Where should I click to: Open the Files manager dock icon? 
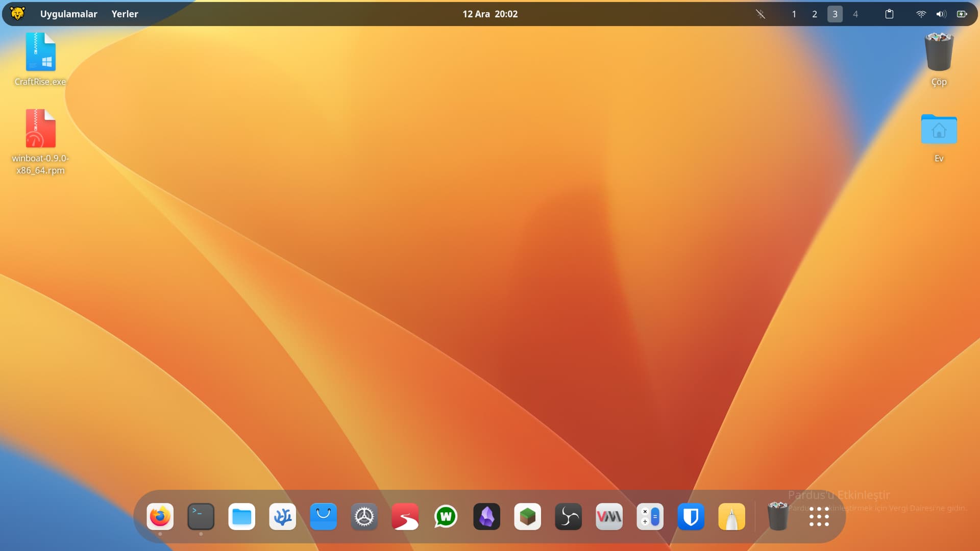click(241, 517)
